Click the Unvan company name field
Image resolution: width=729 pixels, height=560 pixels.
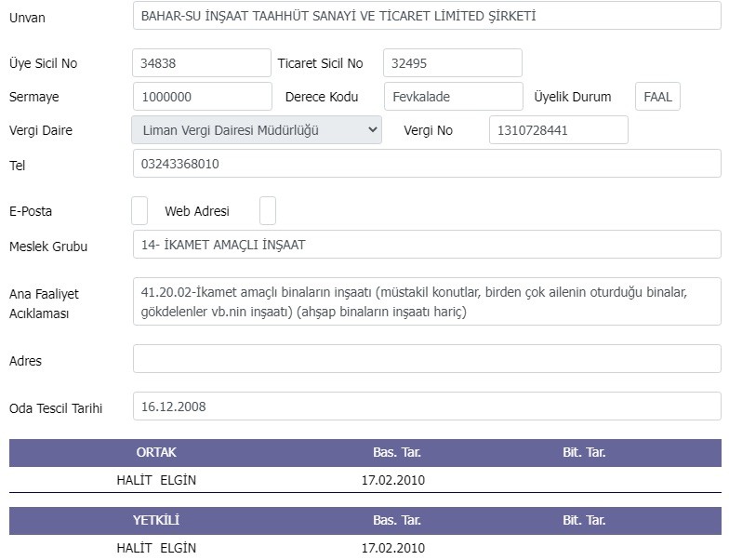point(427,16)
